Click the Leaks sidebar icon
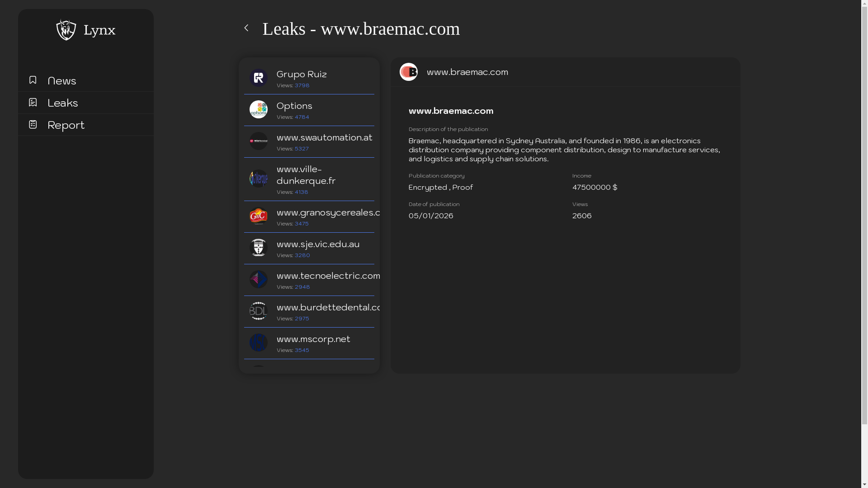 [33, 102]
